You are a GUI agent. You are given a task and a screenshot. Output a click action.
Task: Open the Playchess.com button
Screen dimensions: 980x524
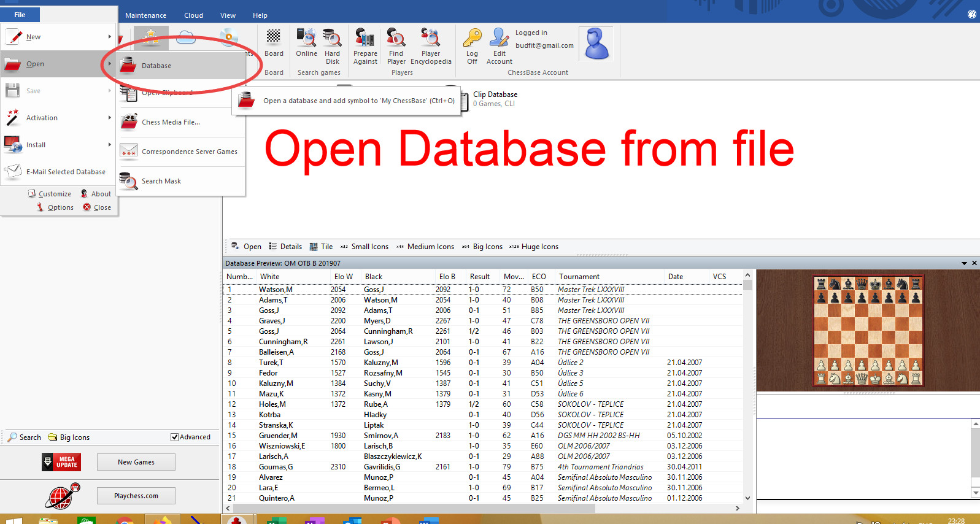coord(136,496)
